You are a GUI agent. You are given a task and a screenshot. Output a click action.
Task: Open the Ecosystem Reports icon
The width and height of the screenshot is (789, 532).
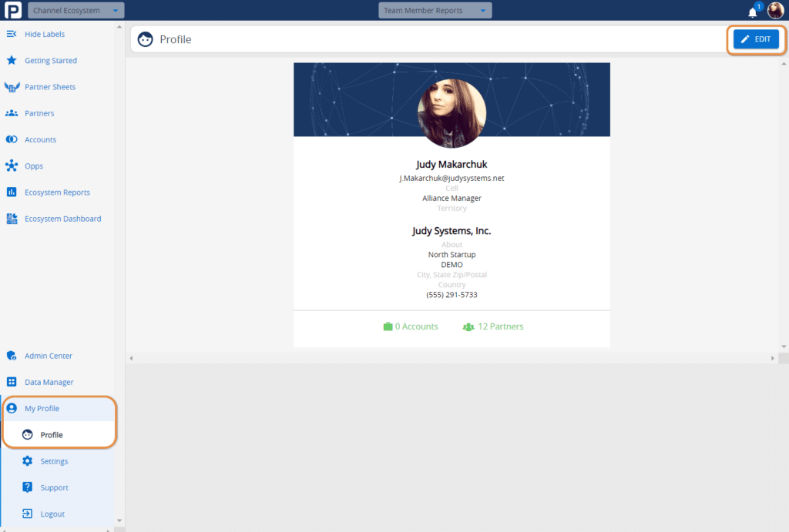pyautogui.click(x=12, y=192)
